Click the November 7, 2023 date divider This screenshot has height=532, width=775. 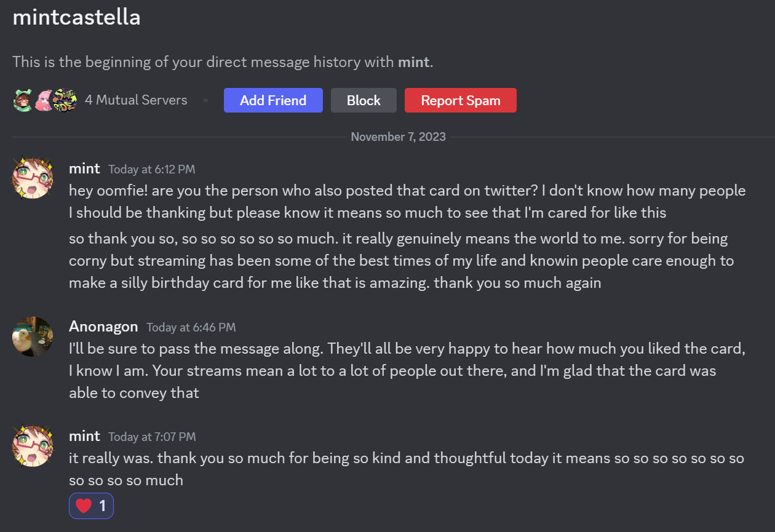(398, 137)
